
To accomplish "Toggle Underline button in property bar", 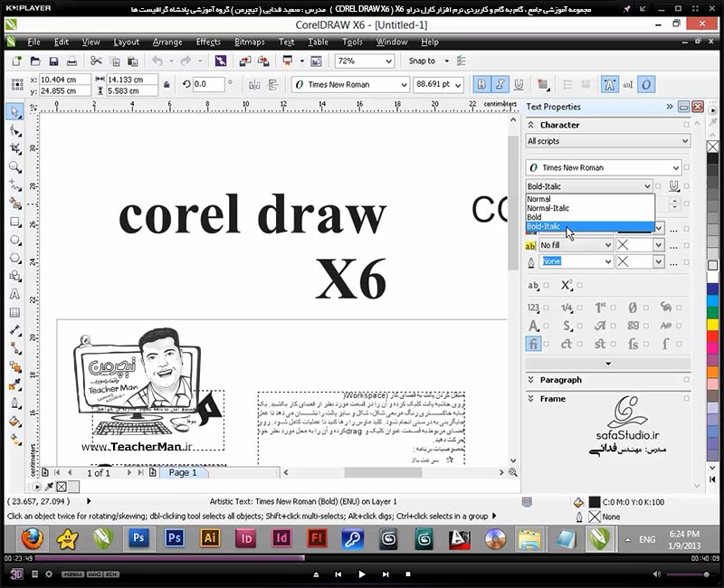I will pos(519,84).
